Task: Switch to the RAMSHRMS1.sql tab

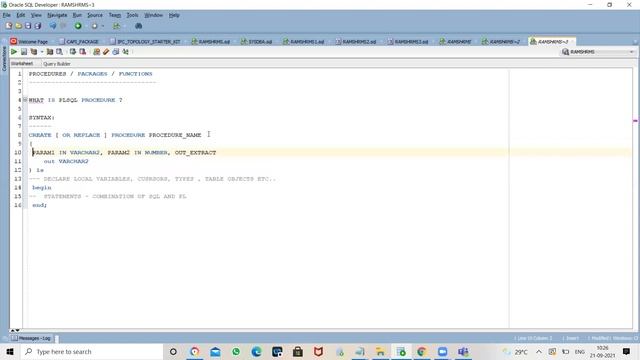Action: pyautogui.click(x=304, y=42)
